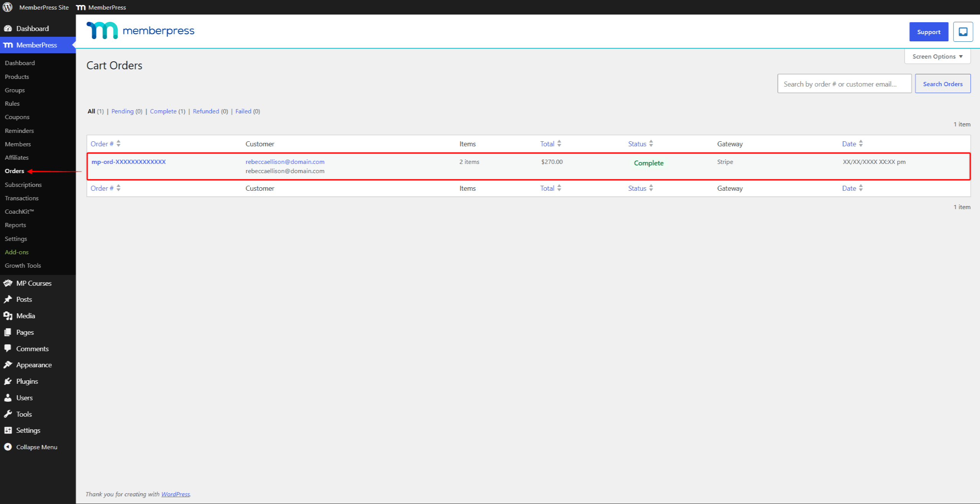Click the Collapse Menu arrow icon

pos(8,447)
